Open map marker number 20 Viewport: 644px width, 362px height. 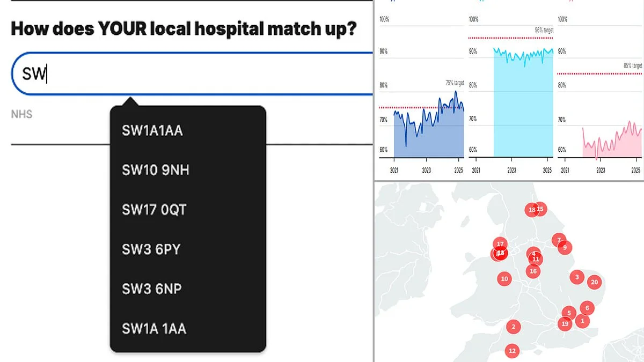click(594, 282)
